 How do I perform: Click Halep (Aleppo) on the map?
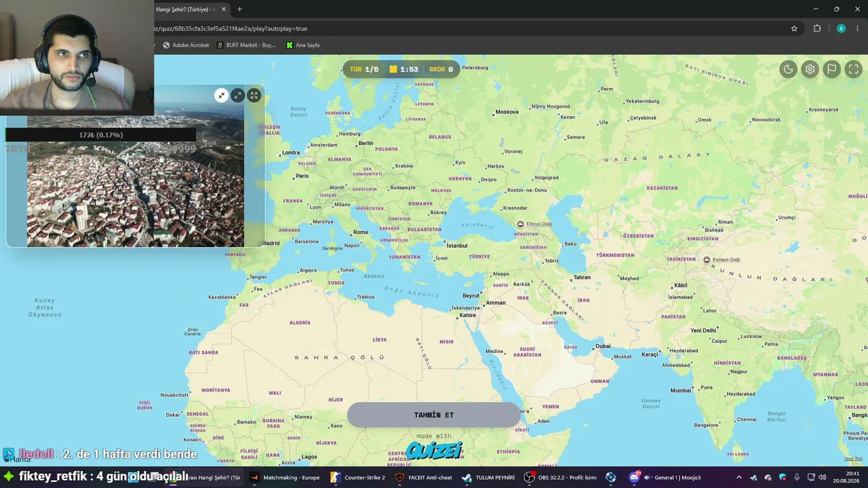(500, 274)
